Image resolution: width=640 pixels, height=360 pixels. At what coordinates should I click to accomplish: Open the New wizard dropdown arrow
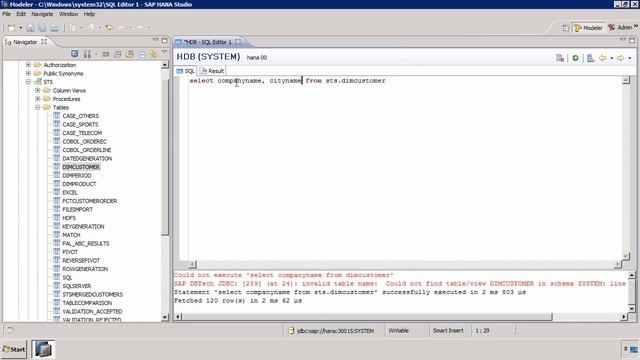click(20, 28)
